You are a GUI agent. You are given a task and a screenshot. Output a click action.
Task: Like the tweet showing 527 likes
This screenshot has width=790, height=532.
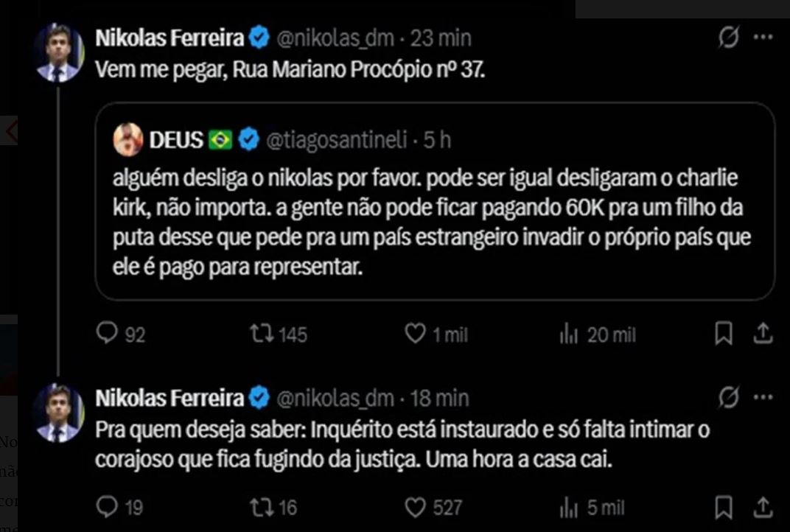(x=416, y=507)
